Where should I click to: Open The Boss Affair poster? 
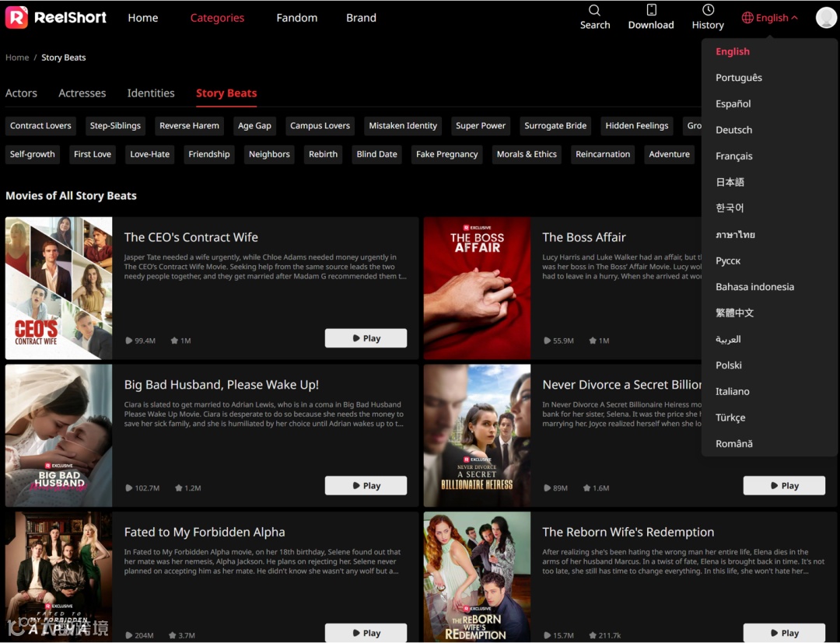point(478,288)
